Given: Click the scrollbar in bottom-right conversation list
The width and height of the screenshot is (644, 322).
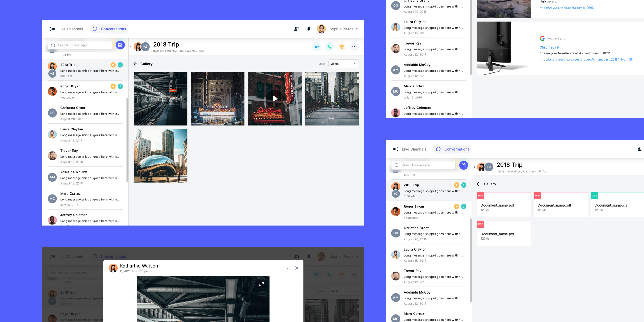Looking at the screenshot, I should coord(471,260).
